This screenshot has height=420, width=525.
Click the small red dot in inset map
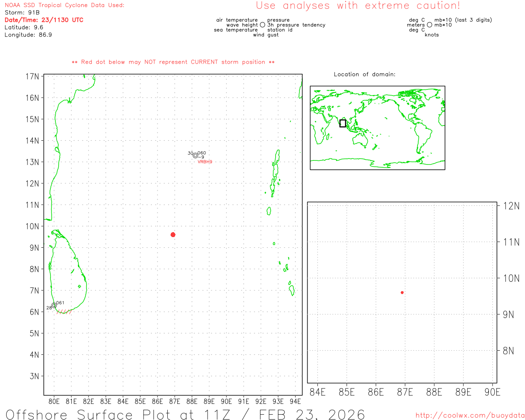[x=402, y=292]
